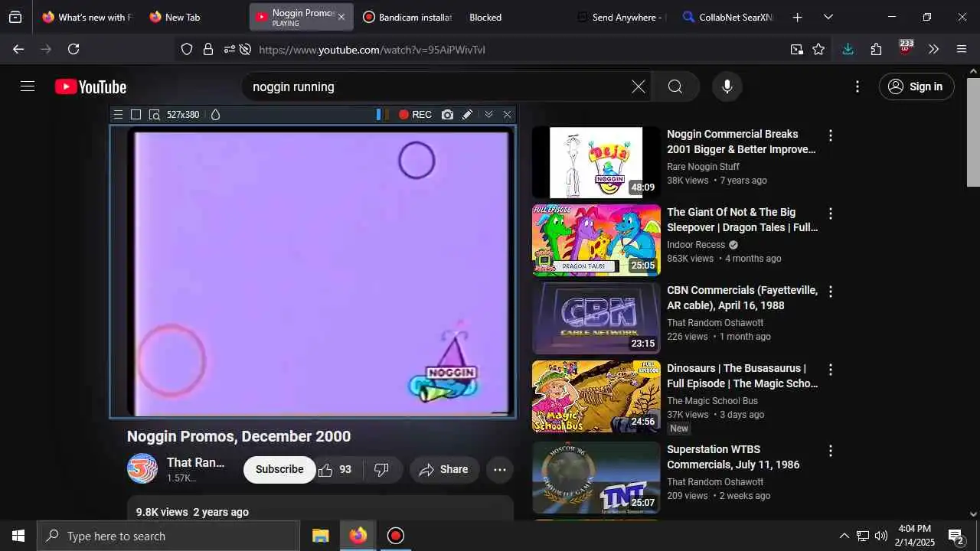Close the Noggin Promos tab

(341, 17)
